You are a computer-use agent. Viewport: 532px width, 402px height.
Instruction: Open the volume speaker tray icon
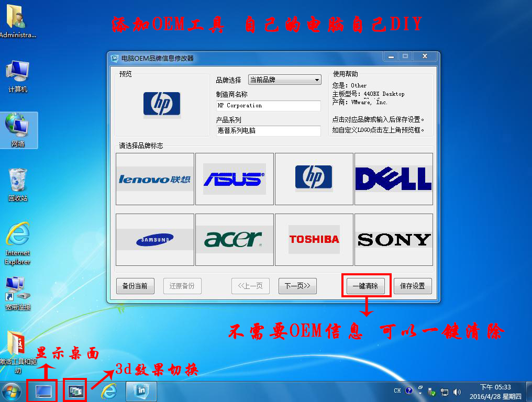pos(457,392)
